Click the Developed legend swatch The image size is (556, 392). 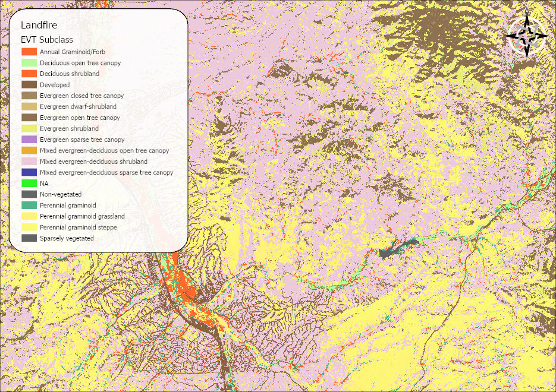click(29, 84)
